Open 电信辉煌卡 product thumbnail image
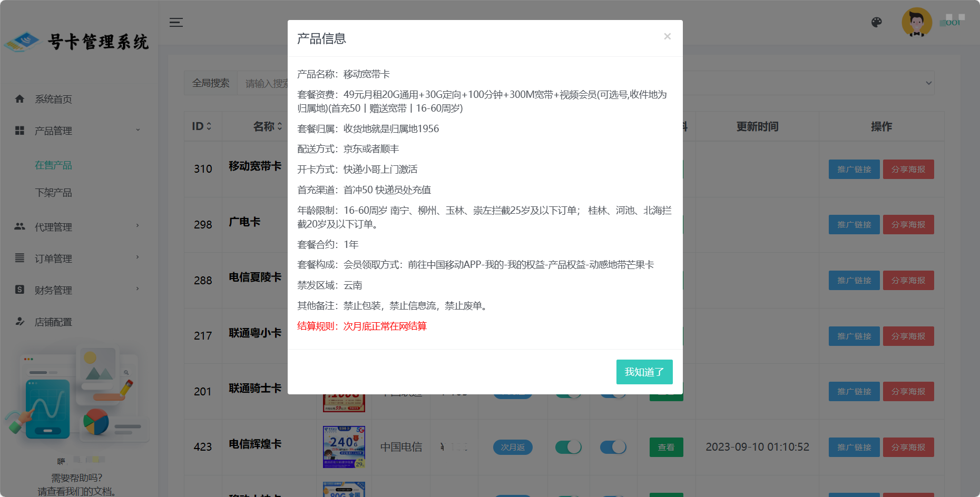The height and width of the screenshot is (497, 980). click(x=344, y=447)
